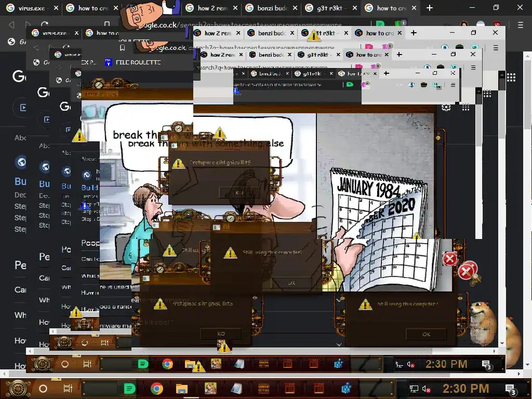Select bonzi bud tab in fourth nested window
Viewport: 532px width, 399px height.
[x=270, y=73]
